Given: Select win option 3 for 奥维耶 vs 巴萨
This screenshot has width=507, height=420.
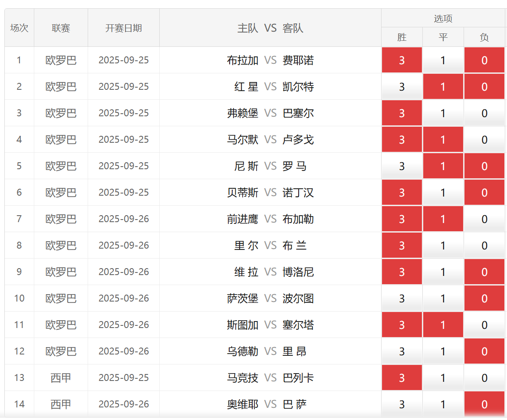Looking at the screenshot, I should tap(402, 404).
